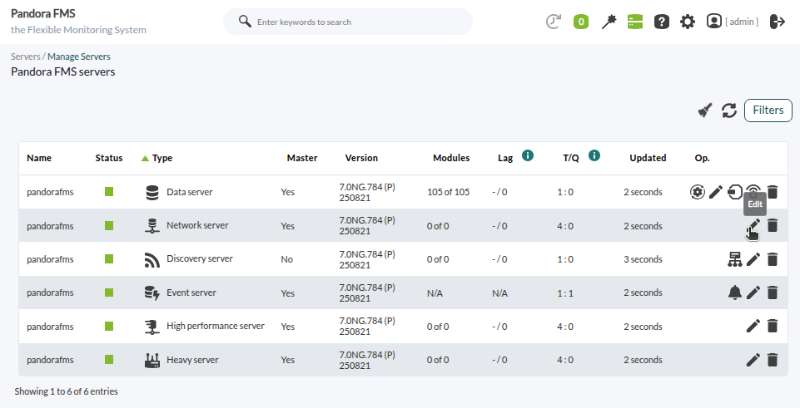Click the Event server bell icon
The height and width of the screenshot is (408, 800).
pyautogui.click(x=735, y=292)
